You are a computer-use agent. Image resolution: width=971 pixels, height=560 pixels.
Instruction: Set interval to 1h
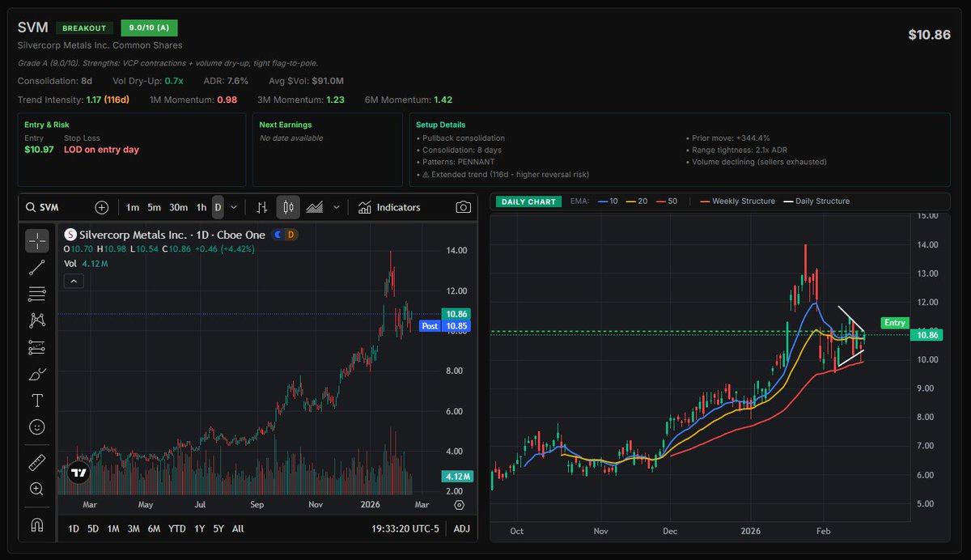(x=202, y=207)
